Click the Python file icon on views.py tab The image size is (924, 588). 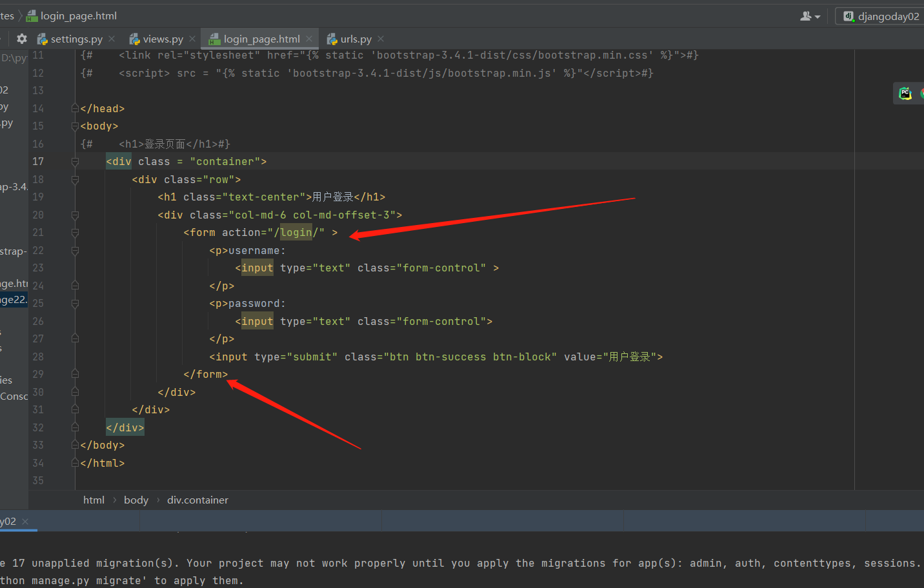pos(135,39)
